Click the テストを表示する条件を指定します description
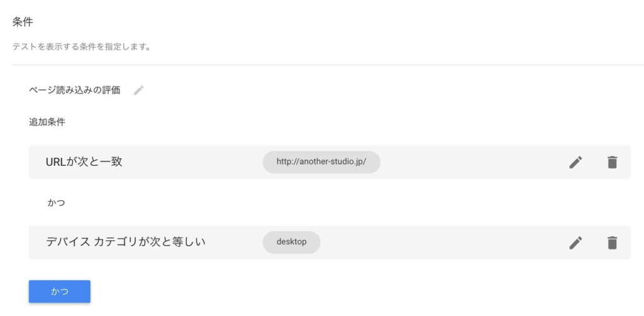This screenshot has width=644, height=316. [x=81, y=46]
